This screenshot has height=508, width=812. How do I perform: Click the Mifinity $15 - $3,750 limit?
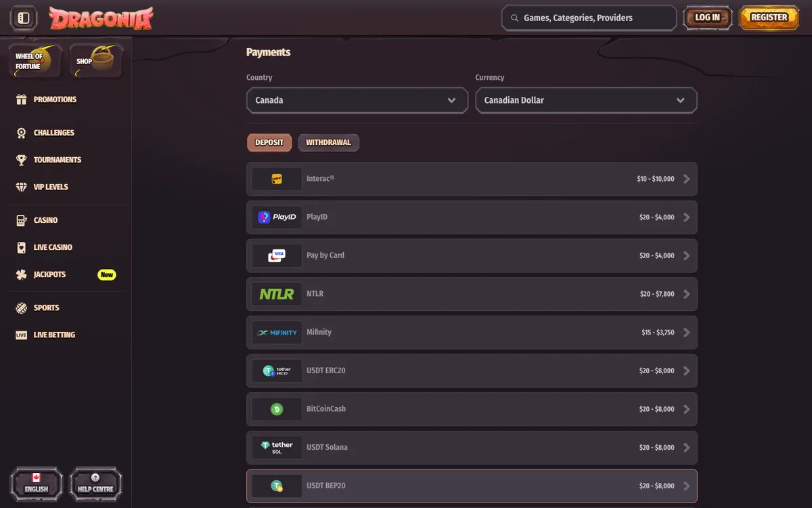[658, 333]
